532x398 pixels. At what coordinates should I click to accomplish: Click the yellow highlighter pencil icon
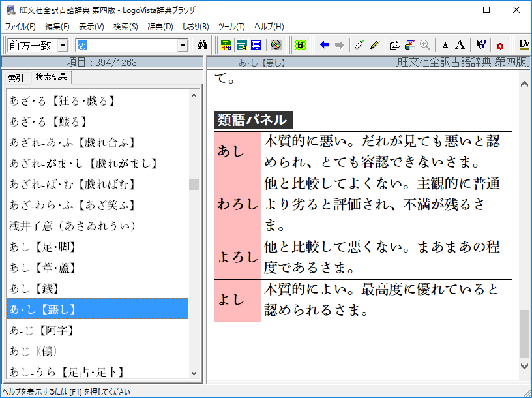[375, 44]
